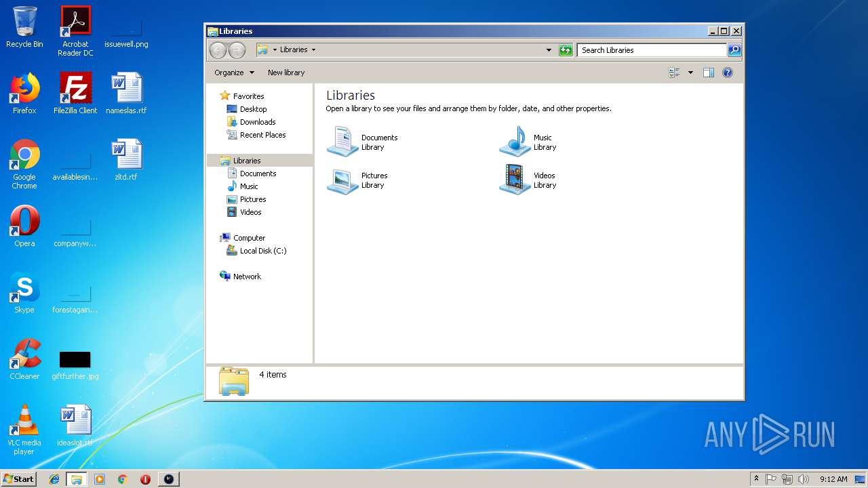868x488 pixels.
Task: Open dropdown arrow after Libraries in address bar
Action: click(313, 49)
